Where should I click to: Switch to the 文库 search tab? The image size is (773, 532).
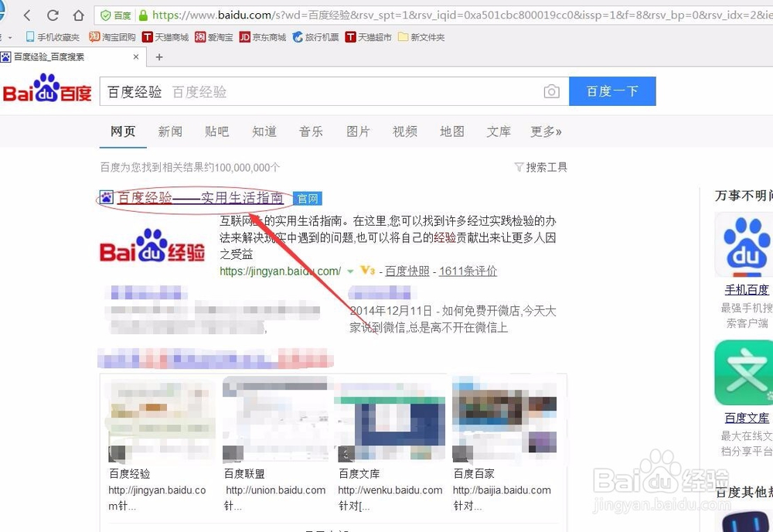[499, 131]
